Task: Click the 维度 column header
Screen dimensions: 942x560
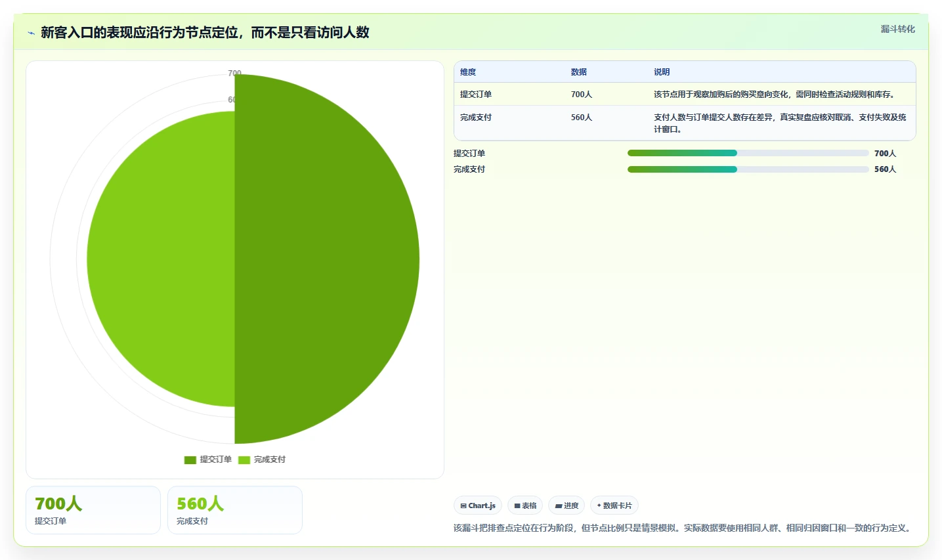Action: click(468, 72)
